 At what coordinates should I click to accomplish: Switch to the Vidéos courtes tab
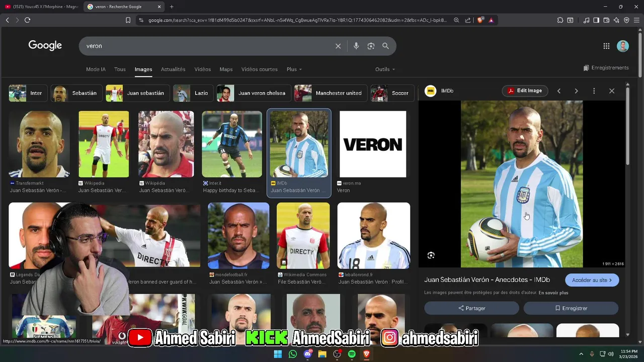(x=259, y=69)
